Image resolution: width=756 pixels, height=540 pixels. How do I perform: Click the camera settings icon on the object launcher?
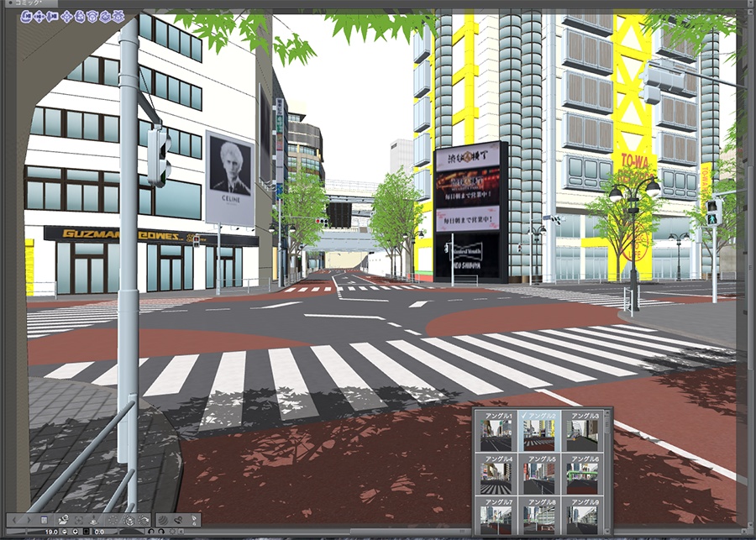click(63, 520)
